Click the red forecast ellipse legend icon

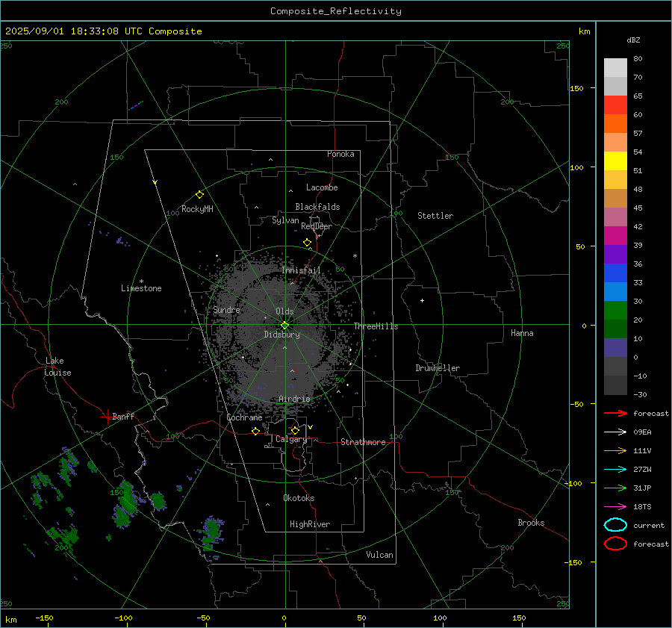pyautogui.click(x=615, y=544)
